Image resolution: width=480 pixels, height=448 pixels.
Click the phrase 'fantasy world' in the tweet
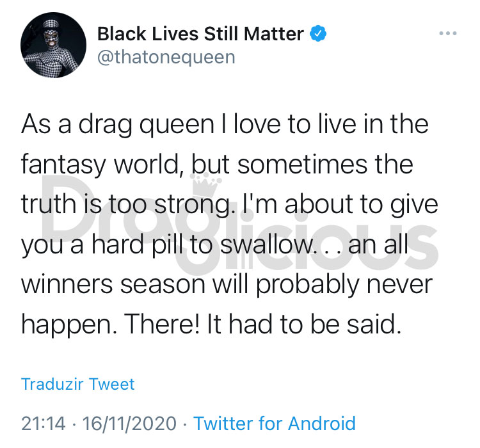[100, 165]
